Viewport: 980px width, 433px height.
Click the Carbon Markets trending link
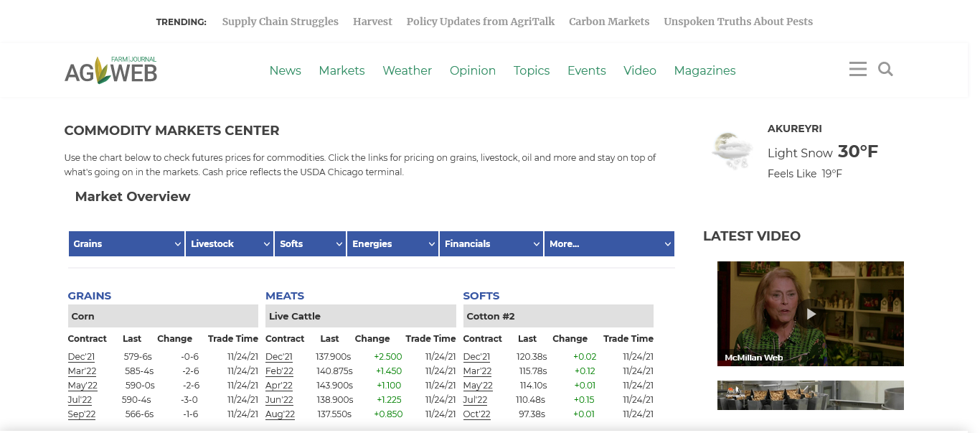click(x=608, y=22)
